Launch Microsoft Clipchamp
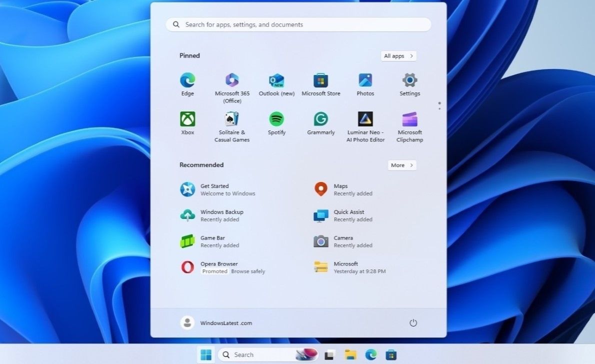Viewport: 595px width, 364px height. click(409, 120)
